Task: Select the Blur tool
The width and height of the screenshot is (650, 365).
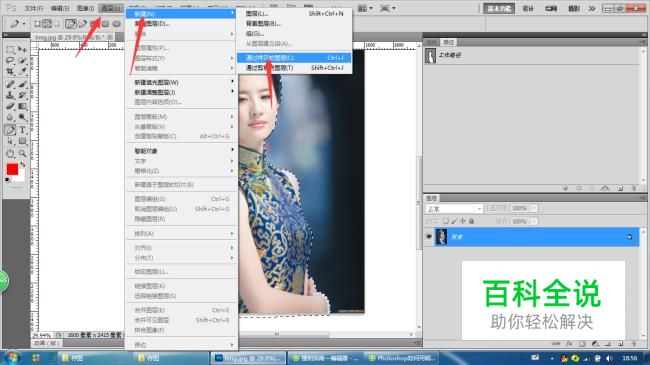Action: point(10,117)
